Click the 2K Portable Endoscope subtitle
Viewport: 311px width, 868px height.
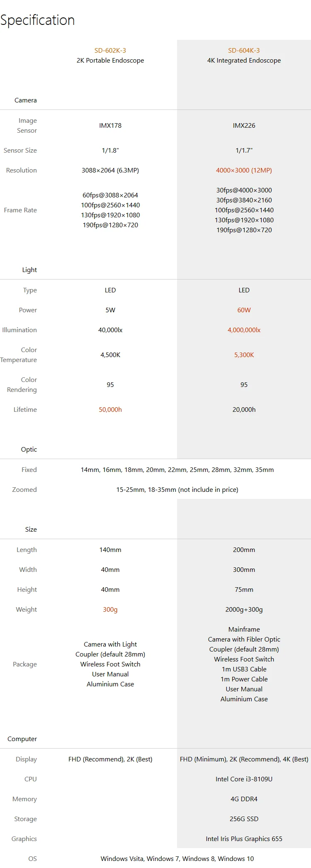[x=110, y=61]
